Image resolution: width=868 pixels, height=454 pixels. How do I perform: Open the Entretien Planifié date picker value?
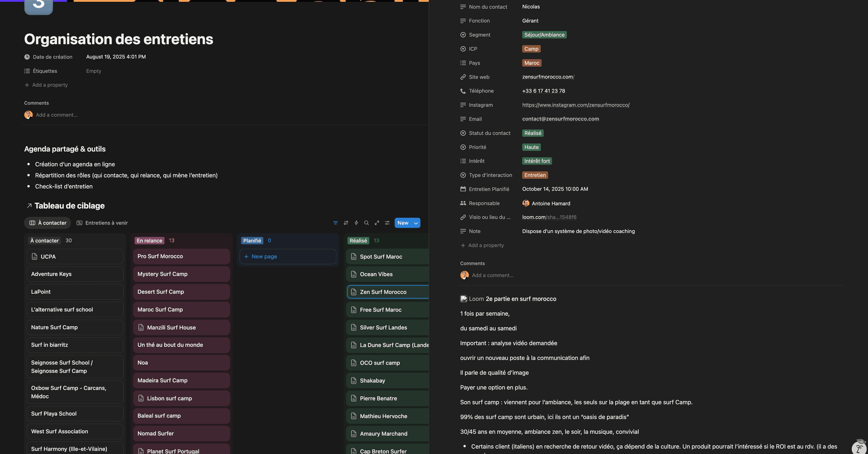(x=555, y=189)
